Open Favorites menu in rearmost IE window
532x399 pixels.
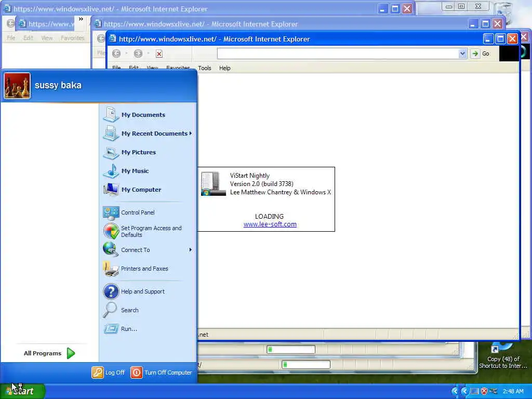72,38
